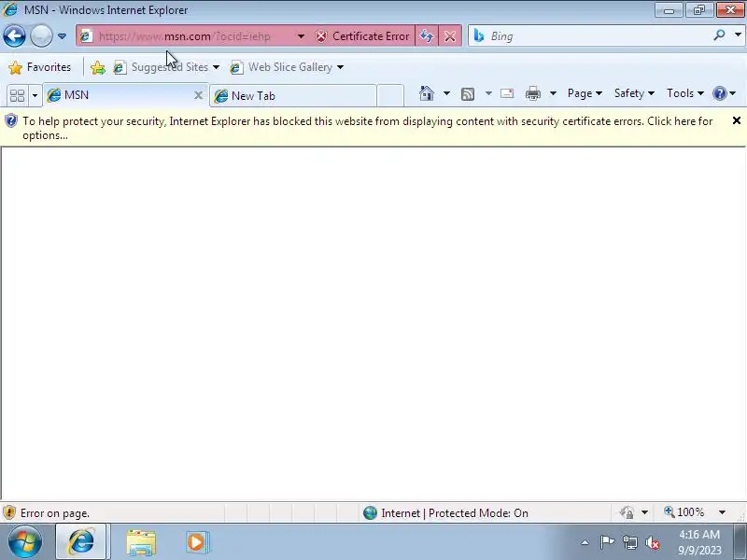Click the msn.com address bar field
Screen dimensions: 747x560
coord(189,36)
